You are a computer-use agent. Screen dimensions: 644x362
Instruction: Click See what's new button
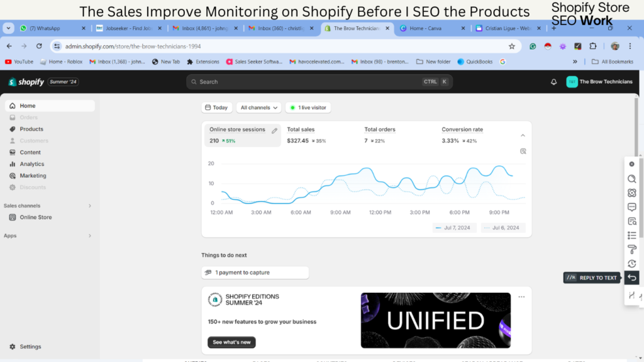tap(231, 343)
